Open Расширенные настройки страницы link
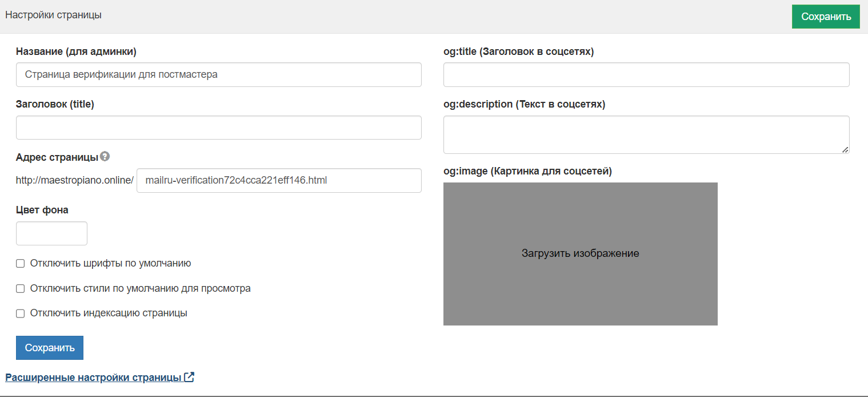Image resolution: width=868 pixels, height=397 pixels. [93, 378]
